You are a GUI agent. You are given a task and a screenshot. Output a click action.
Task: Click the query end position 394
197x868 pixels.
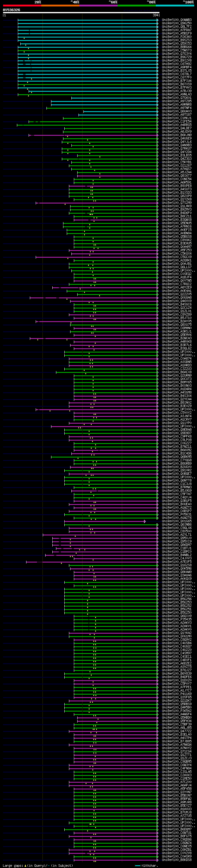click(155, 15)
